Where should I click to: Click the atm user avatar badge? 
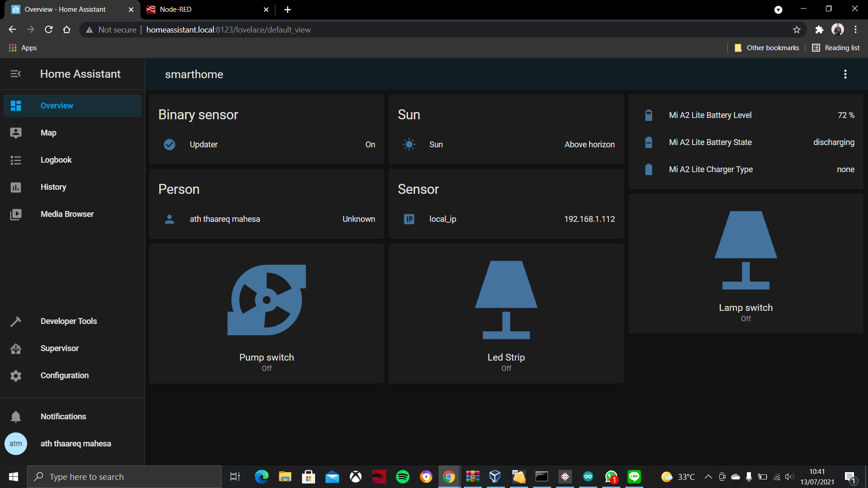(x=16, y=444)
